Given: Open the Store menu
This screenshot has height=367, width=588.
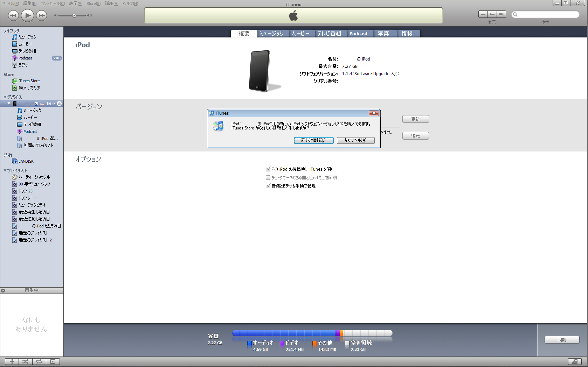Looking at the screenshot, I should coord(94,3).
